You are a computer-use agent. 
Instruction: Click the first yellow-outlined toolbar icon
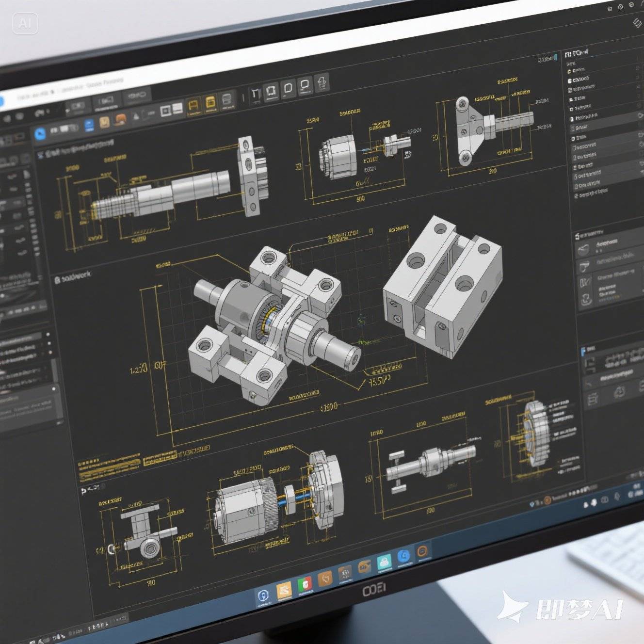pyautogui.click(x=193, y=106)
